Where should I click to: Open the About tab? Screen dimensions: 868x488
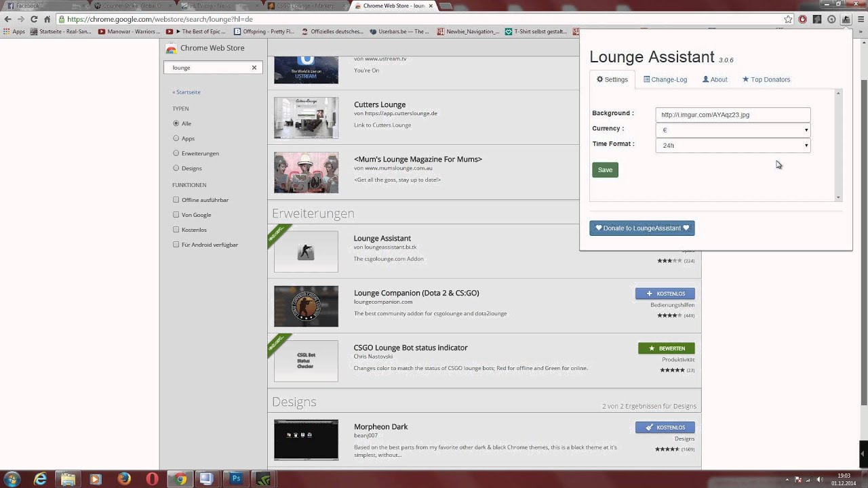pos(715,79)
